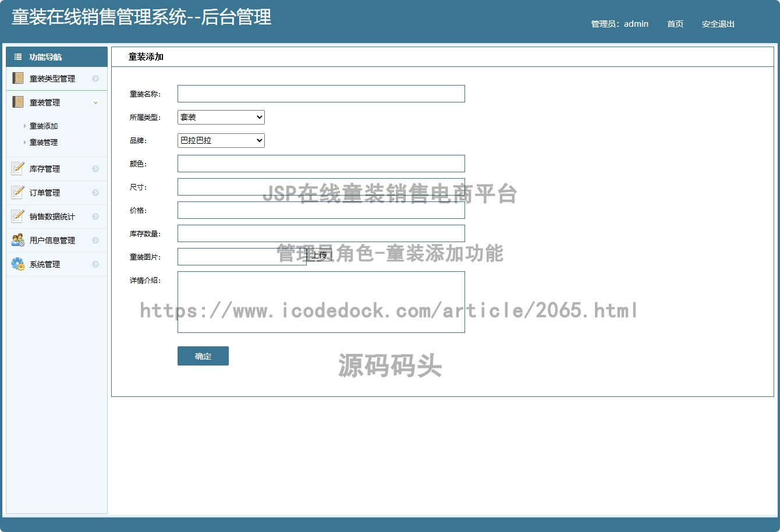780x532 pixels.
Task: Expand 销售数据统计 with its arrow
Action: (x=95, y=217)
